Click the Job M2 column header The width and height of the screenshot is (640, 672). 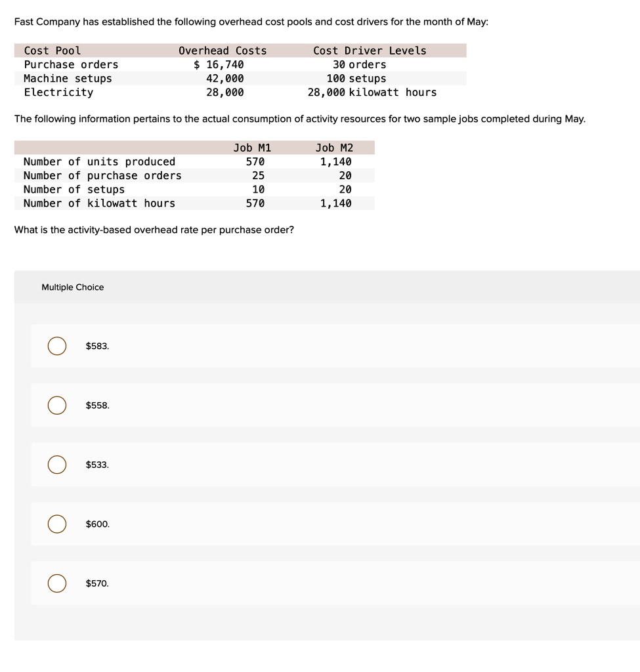(332, 147)
